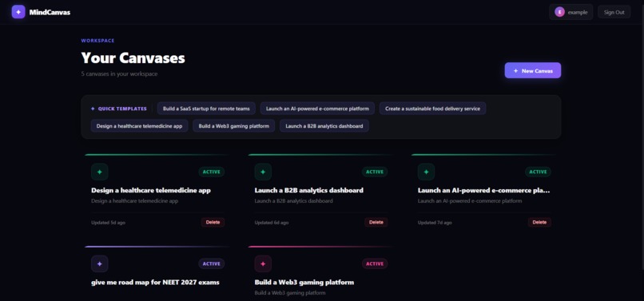Delete the healthcare telemedicine canvas
This screenshot has height=301, width=644.
pyautogui.click(x=213, y=222)
